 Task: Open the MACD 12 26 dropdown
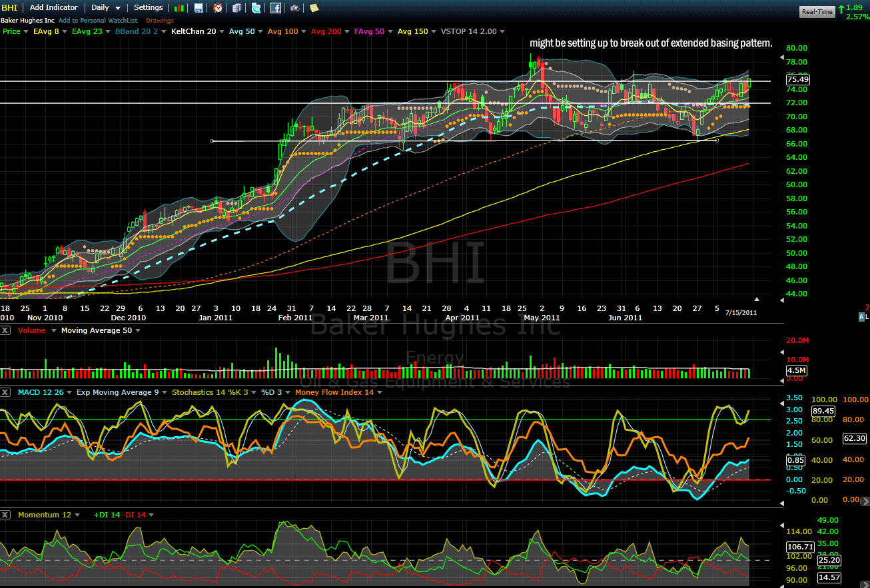(70, 392)
